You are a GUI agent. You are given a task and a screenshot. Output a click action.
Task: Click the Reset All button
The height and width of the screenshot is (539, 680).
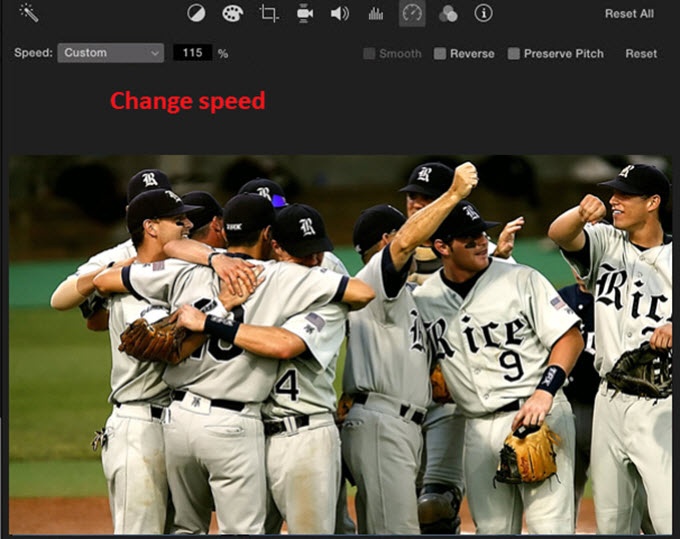(629, 14)
